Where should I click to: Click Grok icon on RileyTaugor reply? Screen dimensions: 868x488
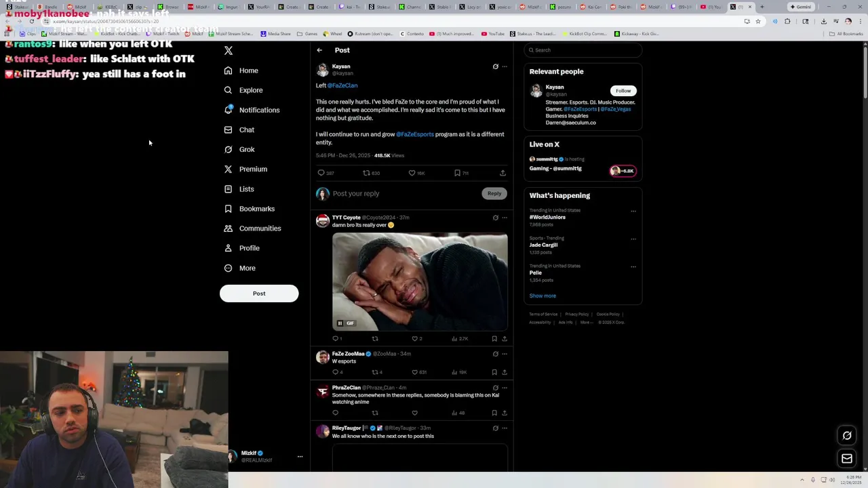pos(495,428)
